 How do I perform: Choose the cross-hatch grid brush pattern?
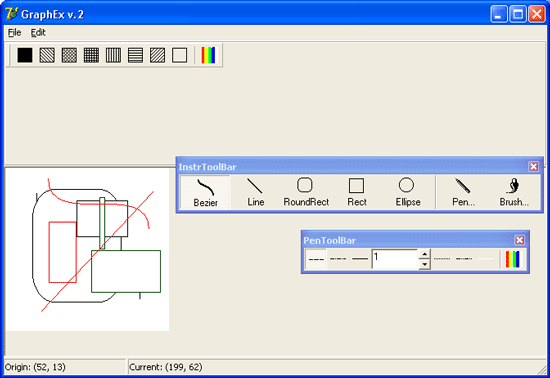[x=91, y=55]
